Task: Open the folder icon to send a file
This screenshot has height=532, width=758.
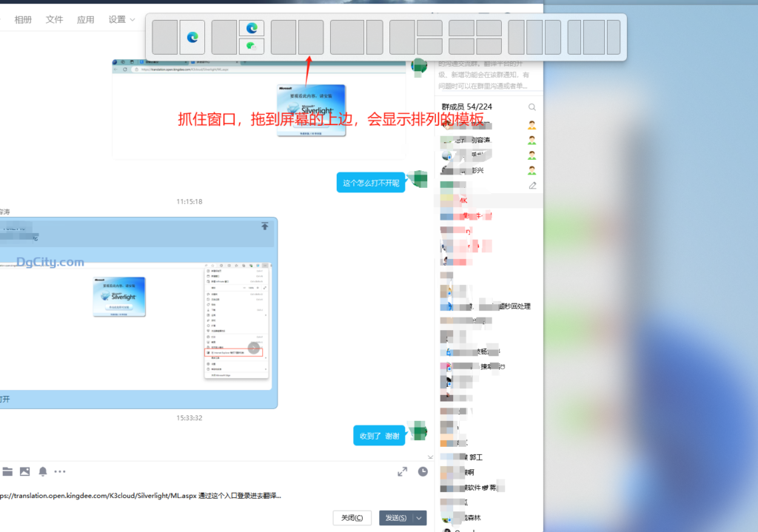Action: [x=7, y=471]
